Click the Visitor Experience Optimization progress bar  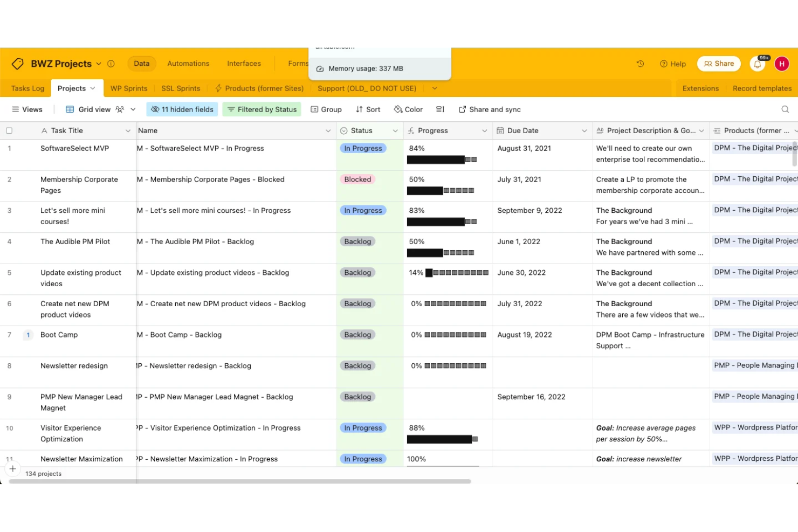point(441,439)
